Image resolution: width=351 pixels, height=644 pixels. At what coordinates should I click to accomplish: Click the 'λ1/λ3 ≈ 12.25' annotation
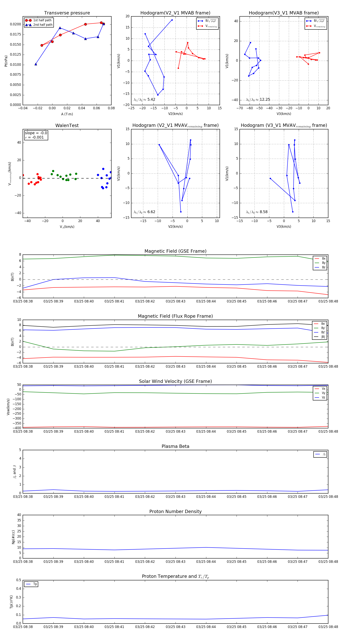click(258, 100)
